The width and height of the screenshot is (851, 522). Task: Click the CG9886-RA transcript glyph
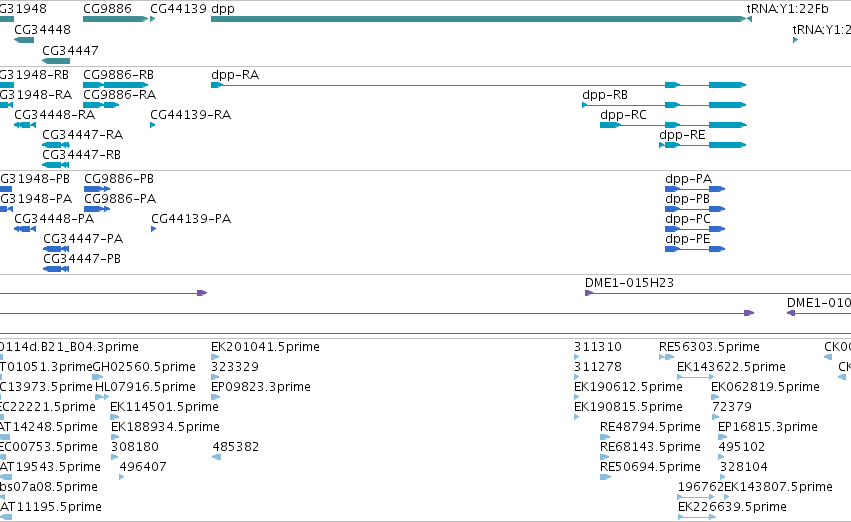tap(101, 105)
